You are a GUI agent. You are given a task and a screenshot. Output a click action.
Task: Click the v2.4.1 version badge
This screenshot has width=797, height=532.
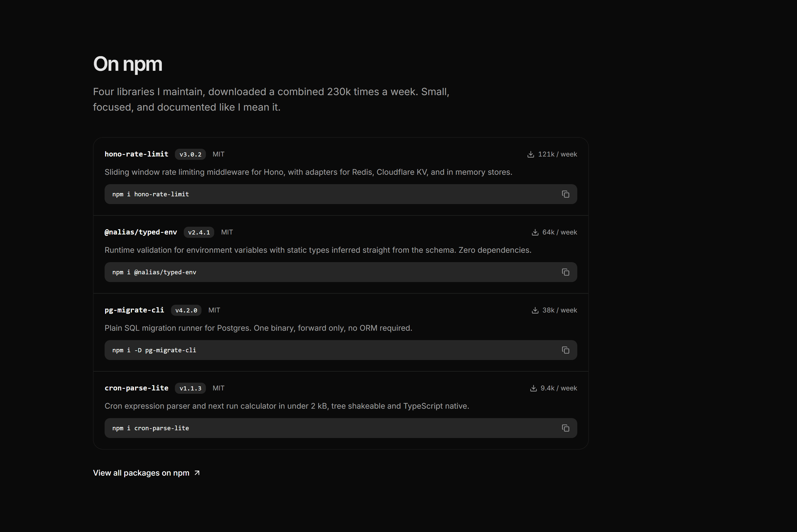[x=199, y=233]
